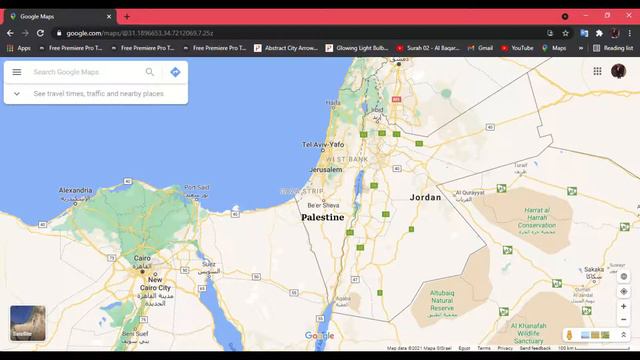Click the search magnifier icon

pos(150,72)
